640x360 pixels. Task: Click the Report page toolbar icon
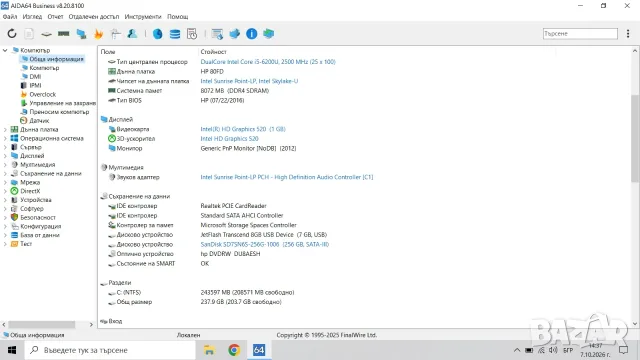(x=29, y=33)
